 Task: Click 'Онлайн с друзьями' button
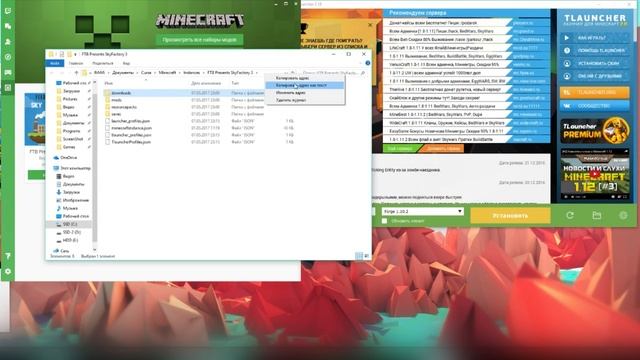point(595,76)
